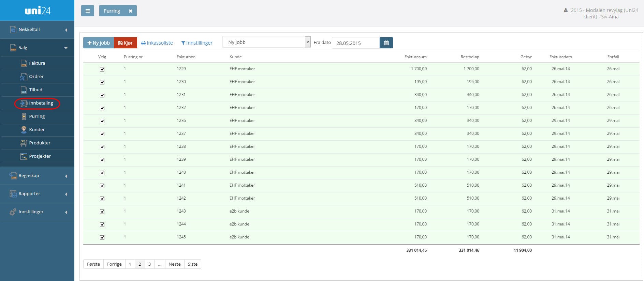Viewport: 644px width, 281px height.
Task: Uncheck the checkbox for invoice 1229
Action: tap(102, 69)
